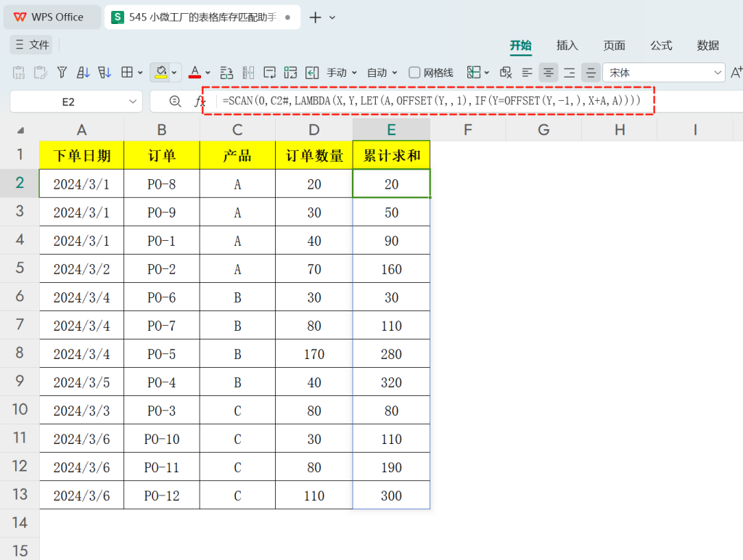Screen dimensions: 743x560
Task: Click the rows and columns icon
Action: click(226, 73)
